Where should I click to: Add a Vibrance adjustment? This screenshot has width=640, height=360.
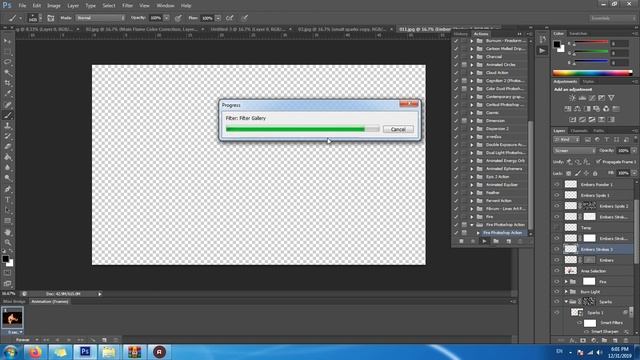611,98
